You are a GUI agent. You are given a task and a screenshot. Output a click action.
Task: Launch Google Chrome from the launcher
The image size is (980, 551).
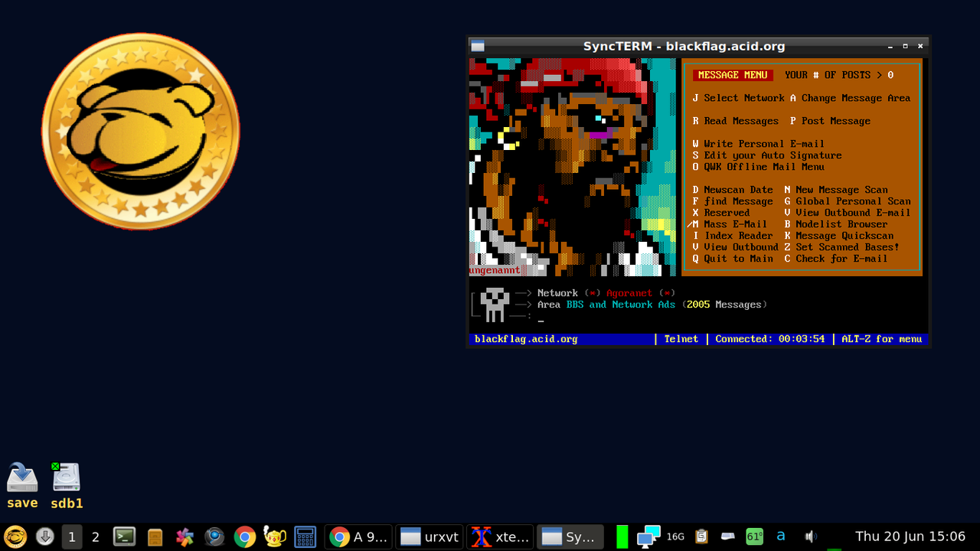(245, 537)
